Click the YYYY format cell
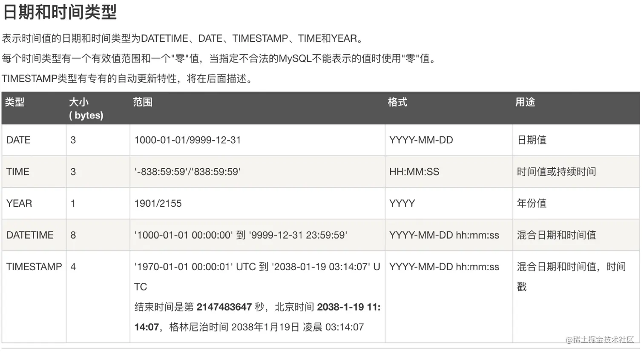Viewport: 644px width, 354px height. (402, 203)
